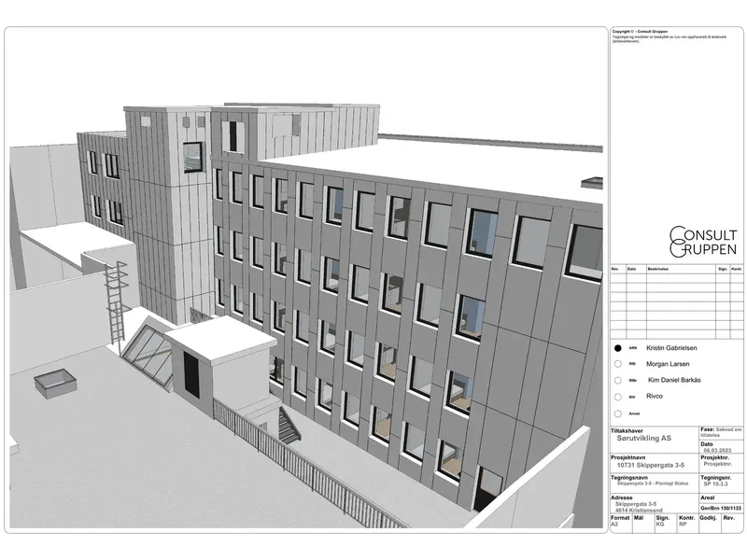
Task: Click the 'Fase:' label
Action: coord(708,429)
